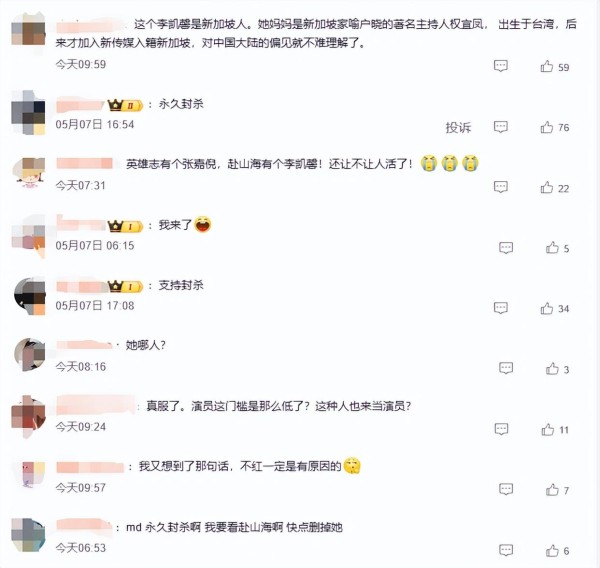Open the avatar beside the 她哪人 comment
This screenshot has width=600, height=568.
click(29, 354)
